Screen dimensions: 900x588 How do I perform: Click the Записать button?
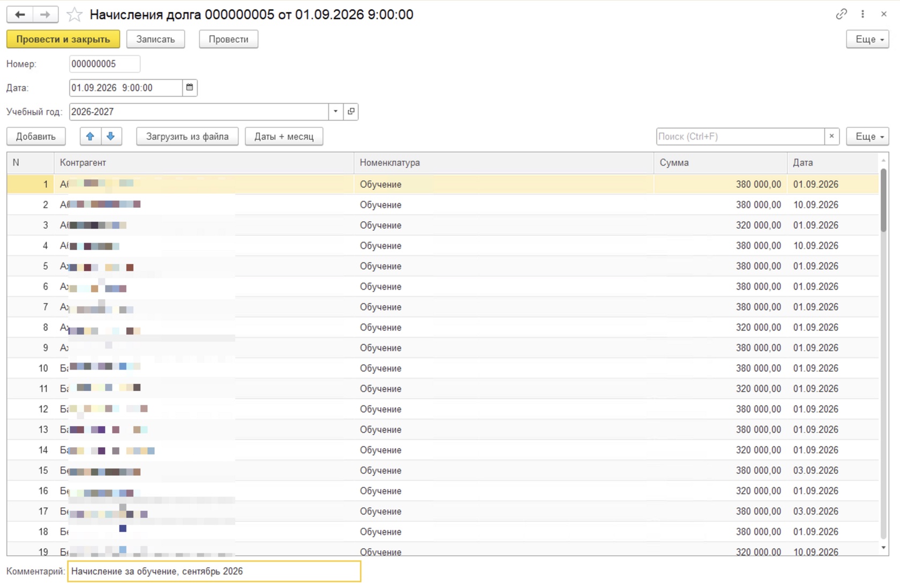(155, 39)
